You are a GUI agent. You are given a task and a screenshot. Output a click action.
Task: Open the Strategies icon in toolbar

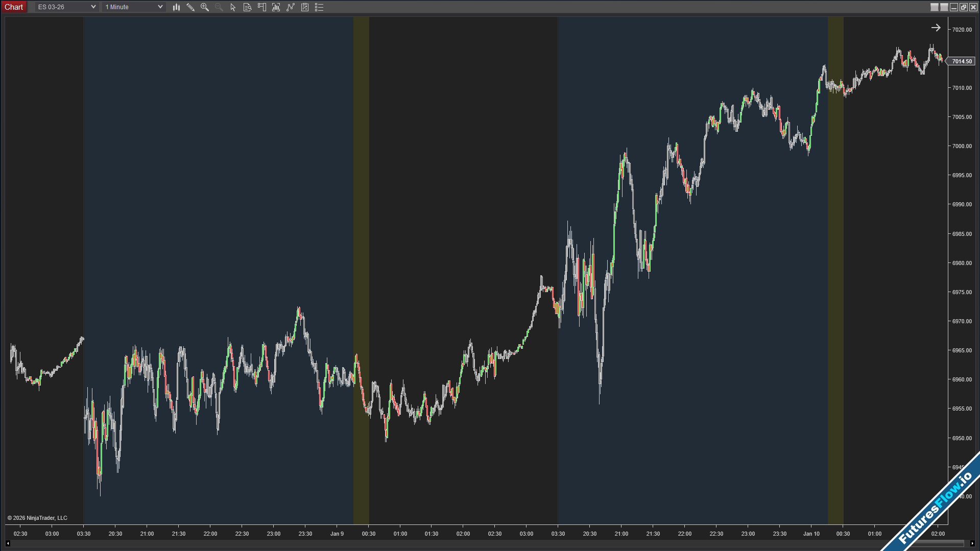point(305,7)
